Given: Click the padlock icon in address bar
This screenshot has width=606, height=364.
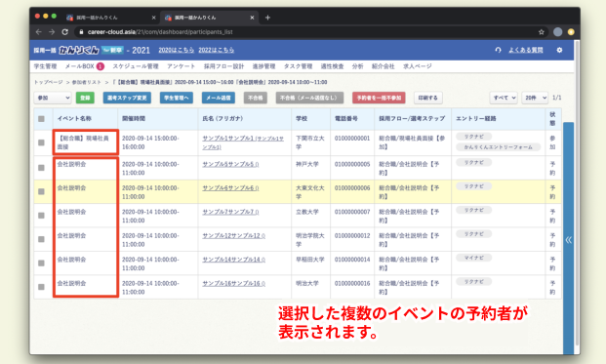Looking at the screenshot, I should tap(81, 32).
